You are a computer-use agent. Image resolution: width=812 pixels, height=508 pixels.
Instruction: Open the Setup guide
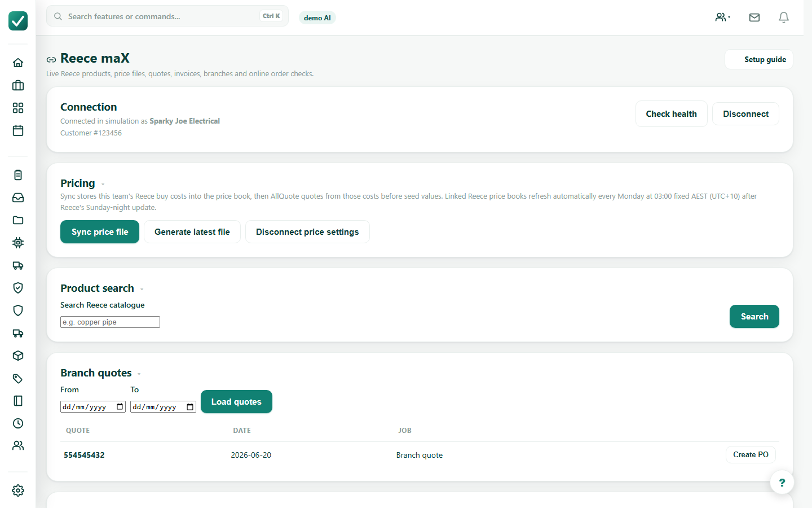[x=759, y=59]
